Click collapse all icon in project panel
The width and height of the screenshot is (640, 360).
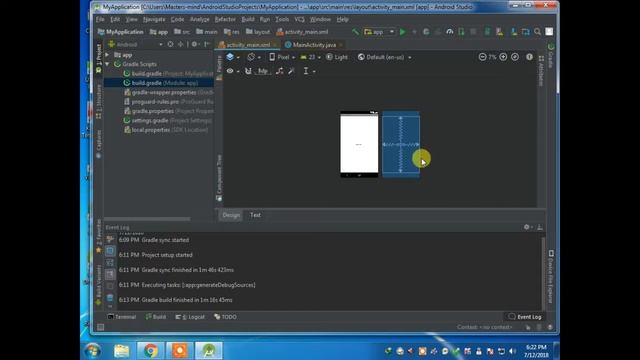(180, 44)
